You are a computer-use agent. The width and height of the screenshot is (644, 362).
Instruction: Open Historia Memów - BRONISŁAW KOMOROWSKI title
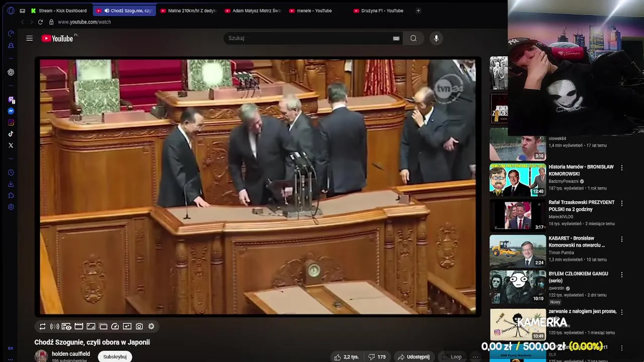coord(581,170)
